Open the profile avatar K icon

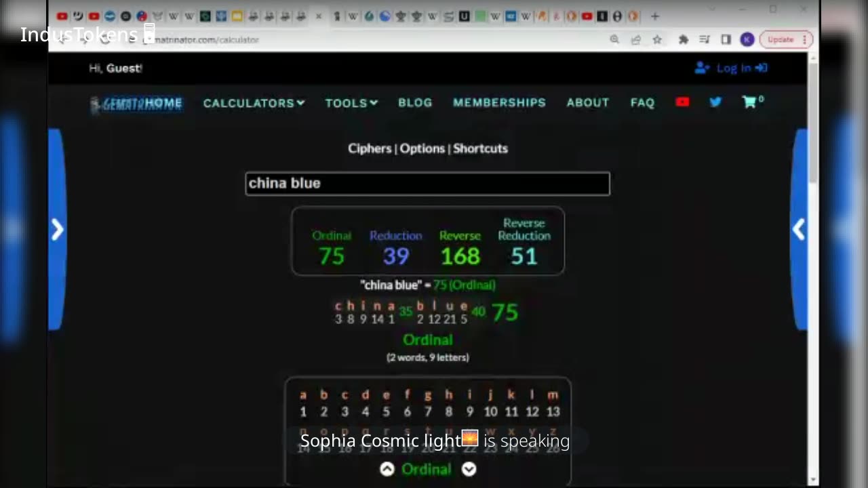(747, 40)
